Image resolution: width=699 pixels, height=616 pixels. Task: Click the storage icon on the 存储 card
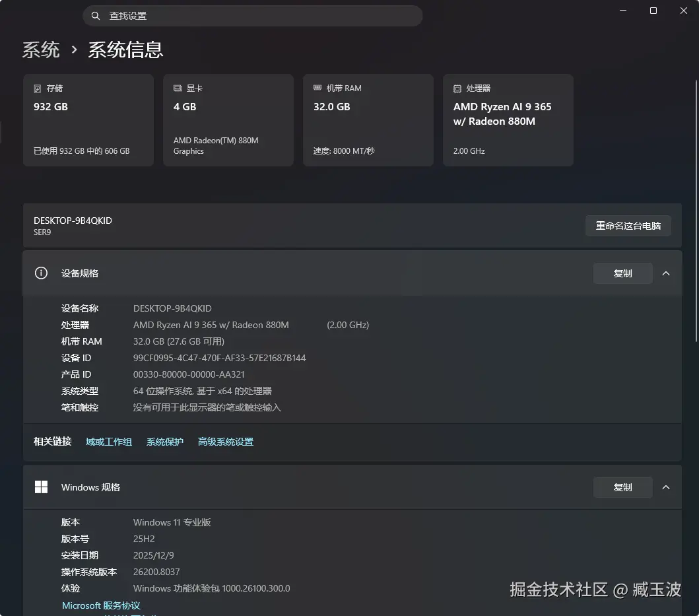[x=38, y=88]
